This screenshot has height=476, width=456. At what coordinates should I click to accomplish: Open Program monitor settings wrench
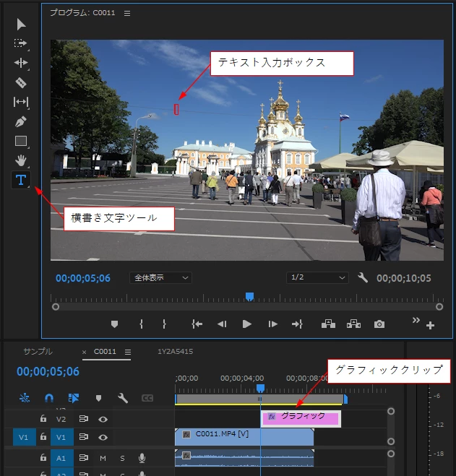click(363, 277)
